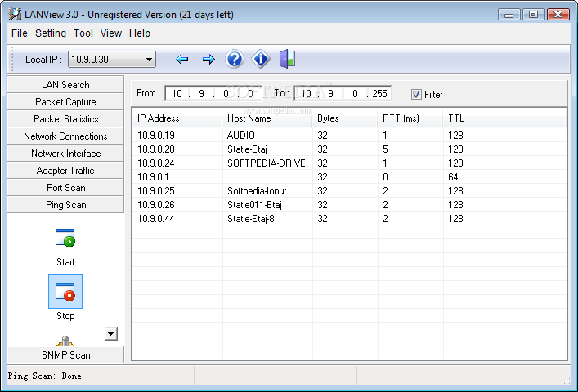Select row with IP 10.9.0.26

tap(349, 205)
